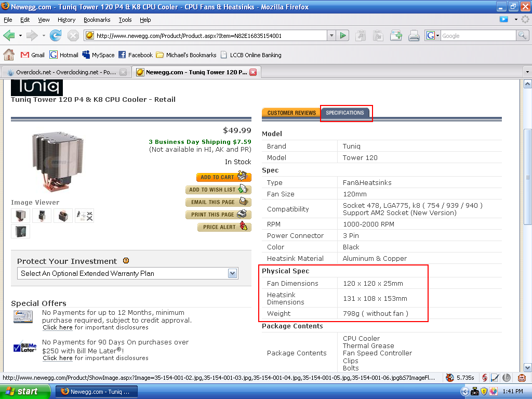Open the MySpace bookmark
Image resolution: width=532 pixels, height=399 pixels.
pyautogui.click(x=98, y=55)
